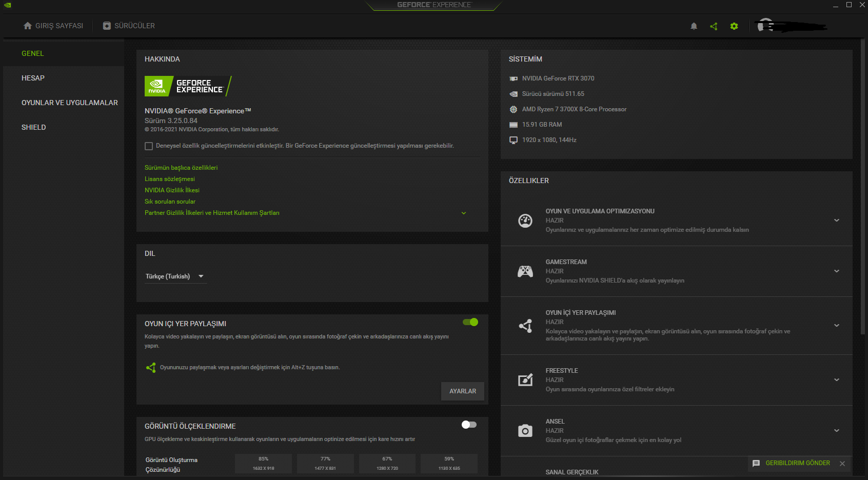Go to Giriş Sayfası tab
The image size is (868, 480).
pos(53,26)
